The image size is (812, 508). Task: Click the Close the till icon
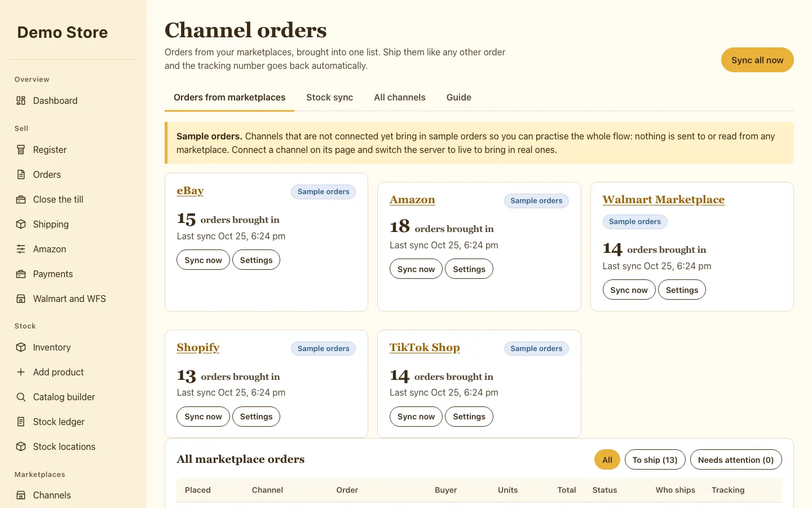21,199
